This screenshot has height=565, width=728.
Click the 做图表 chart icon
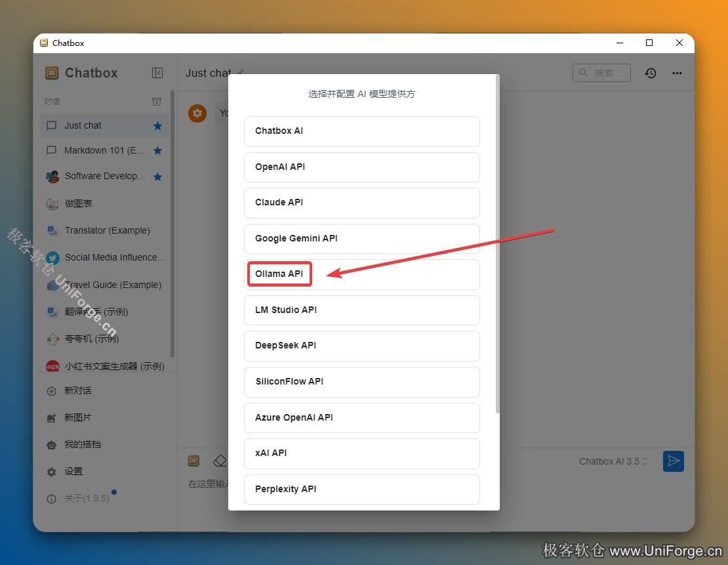coord(52,204)
